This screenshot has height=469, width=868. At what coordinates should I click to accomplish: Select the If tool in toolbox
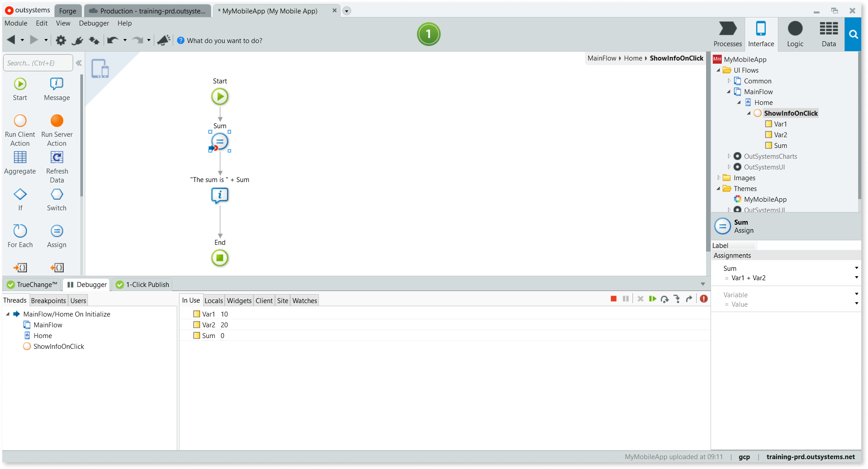pyautogui.click(x=20, y=200)
